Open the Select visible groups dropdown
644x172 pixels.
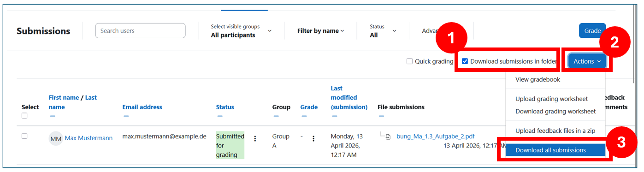tap(241, 31)
